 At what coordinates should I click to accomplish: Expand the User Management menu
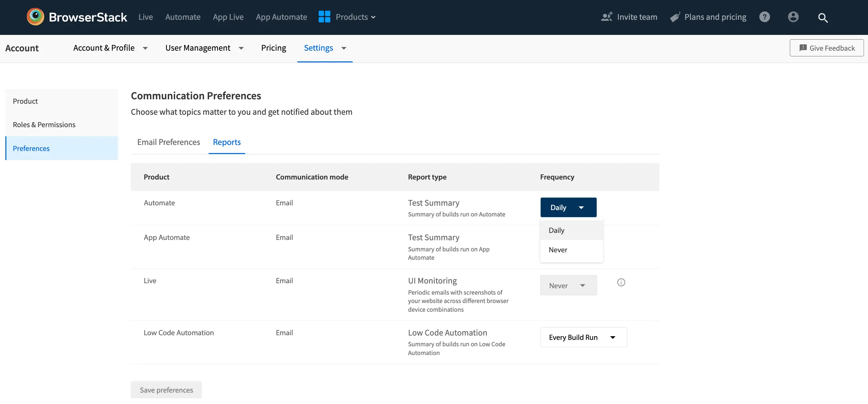pyautogui.click(x=204, y=48)
